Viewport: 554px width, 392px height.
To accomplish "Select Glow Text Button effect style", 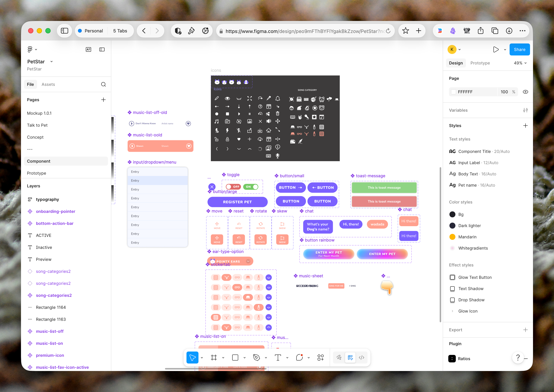I will (470, 277).
